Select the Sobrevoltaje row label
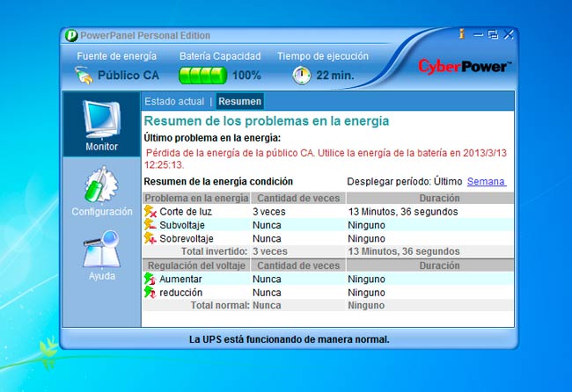 [x=187, y=238]
